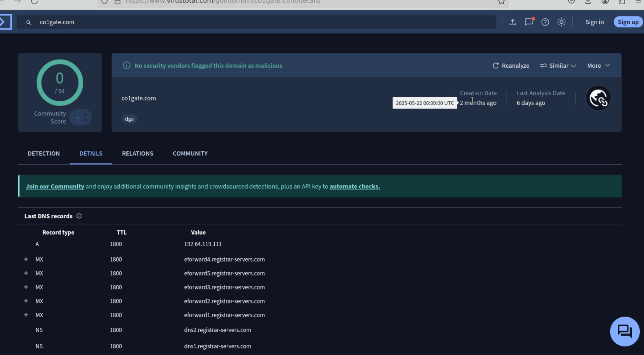Click the Sign up button
Image resolution: width=644 pixels, height=355 pixels.
click(628, 22)
